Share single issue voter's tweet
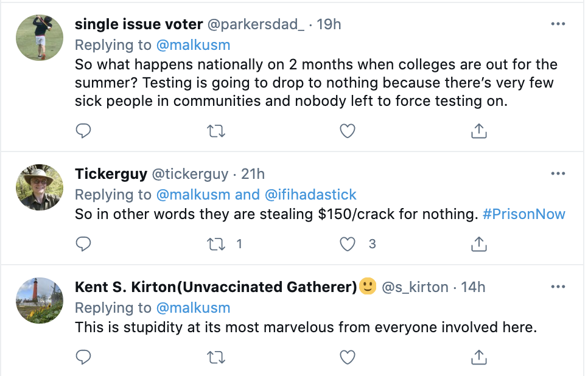Image resolution: width=588 pixels, height=376 pixels. (x=479, y=131)
